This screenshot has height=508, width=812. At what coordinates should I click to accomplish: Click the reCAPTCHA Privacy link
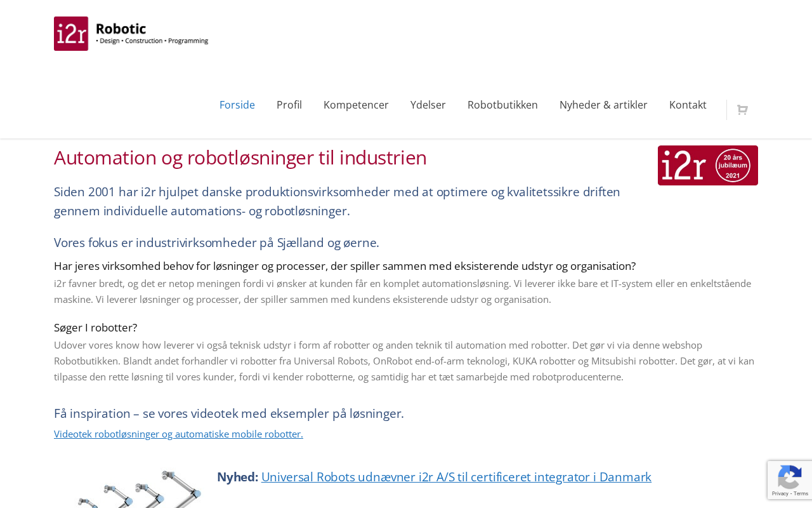click(780, 493)
